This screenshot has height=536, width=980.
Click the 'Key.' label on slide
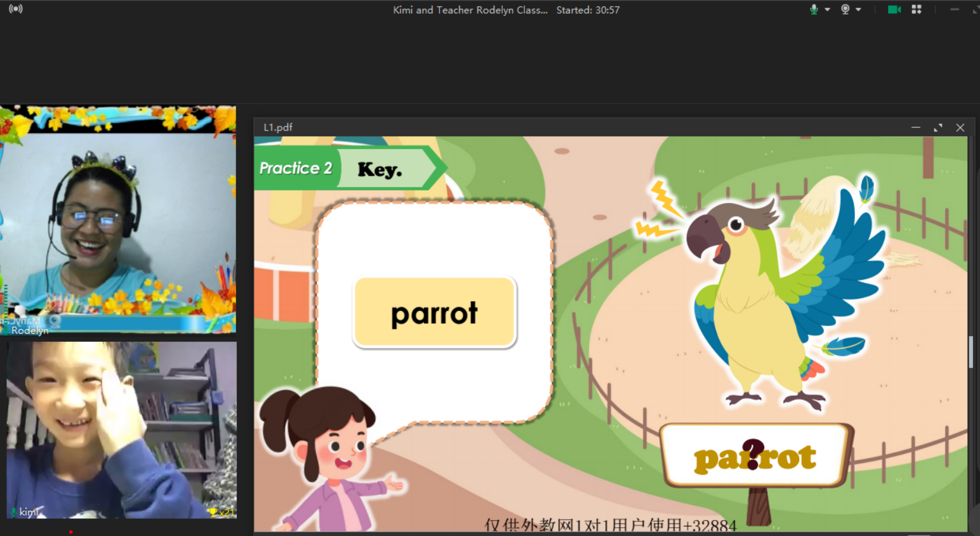380,169
